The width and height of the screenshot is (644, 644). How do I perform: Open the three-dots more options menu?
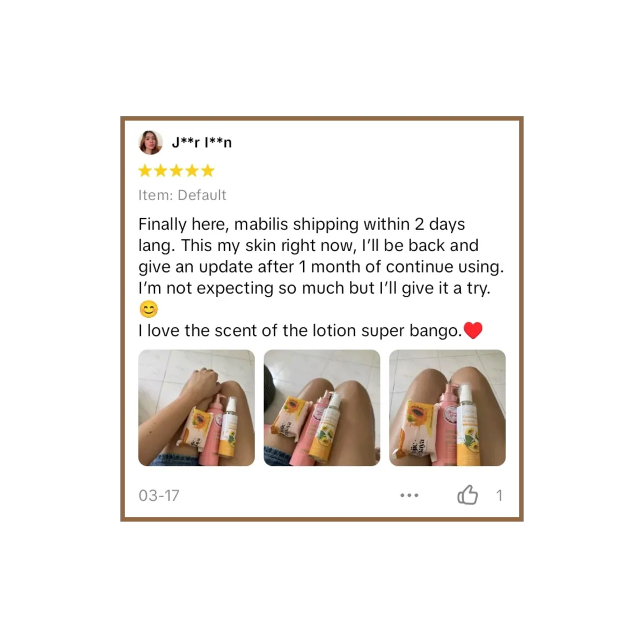click(x=409, y=495)
